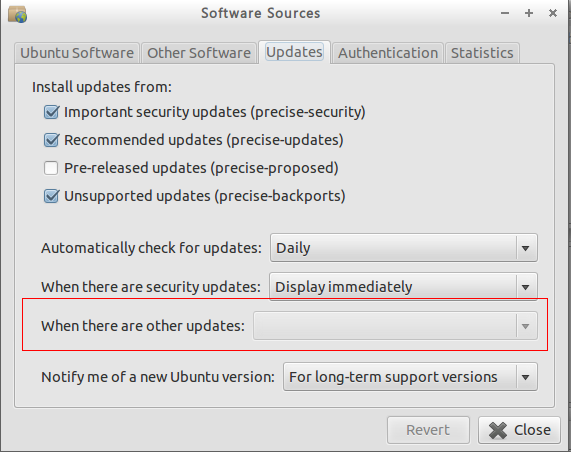Uncheck Unsupported updates (precise-backports)
Viewport: 571px width, 452px height.
[x=51, y=196]
